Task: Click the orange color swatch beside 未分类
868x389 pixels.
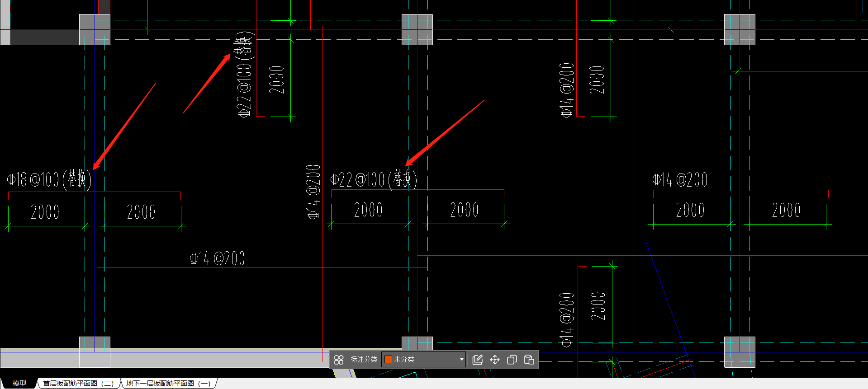Action: [388, 360]
